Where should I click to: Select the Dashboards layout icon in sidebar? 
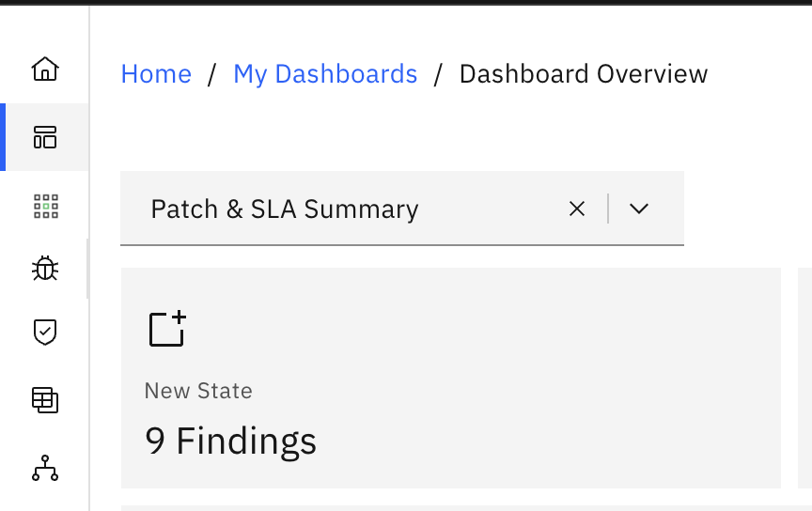coord(45,137)
